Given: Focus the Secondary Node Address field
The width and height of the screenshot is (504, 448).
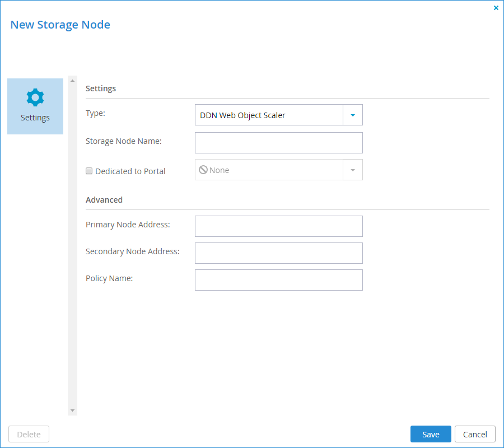Looking at the screenshot, I should coord(279,253).
